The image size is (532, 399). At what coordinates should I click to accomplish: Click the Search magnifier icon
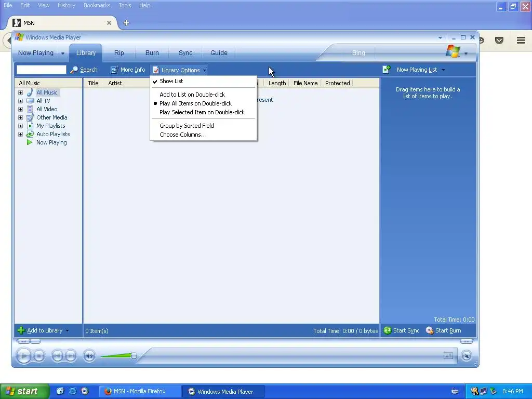coord(74,70)
